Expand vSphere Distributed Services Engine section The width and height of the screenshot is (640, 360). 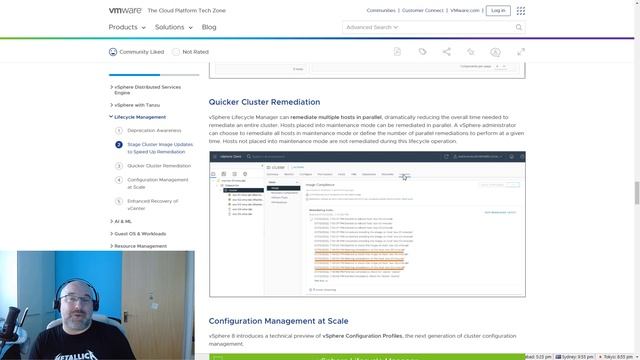[x=146, y=90]
